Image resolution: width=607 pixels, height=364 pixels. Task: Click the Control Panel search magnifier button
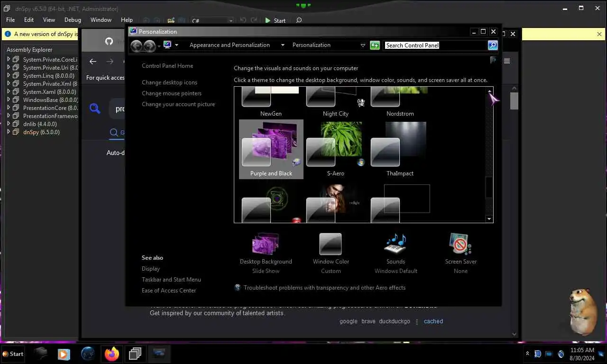pyautogui.click(x=493, y=45)
